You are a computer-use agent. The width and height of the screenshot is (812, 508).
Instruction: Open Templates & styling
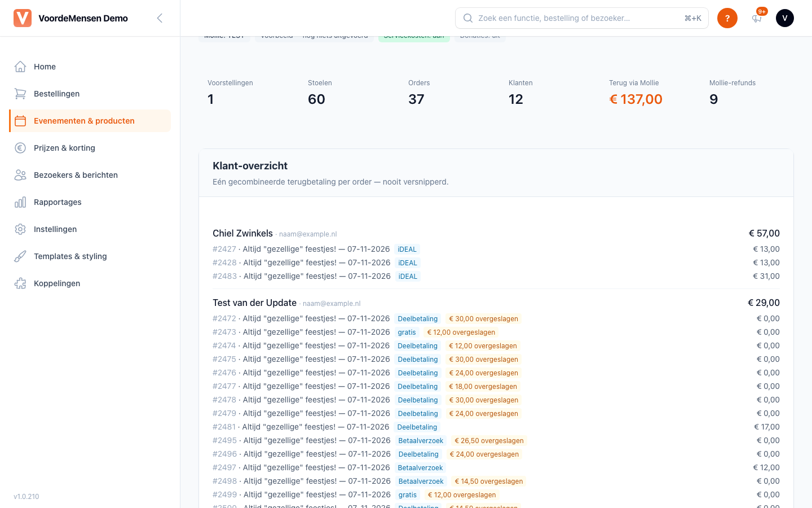(90, 256)
